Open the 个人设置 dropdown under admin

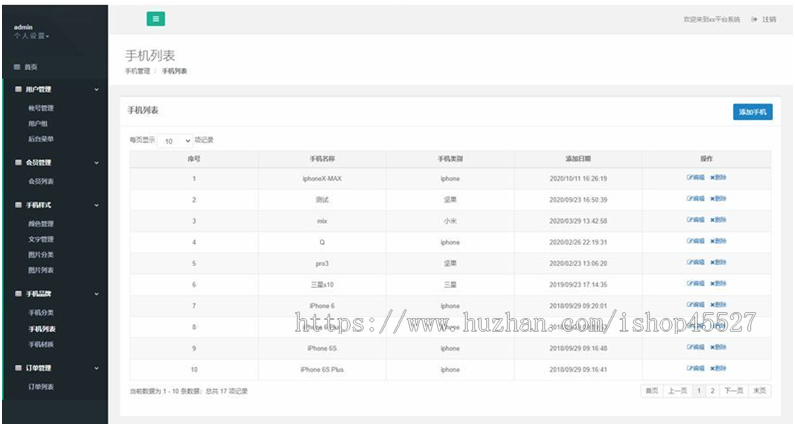point(31,36)
